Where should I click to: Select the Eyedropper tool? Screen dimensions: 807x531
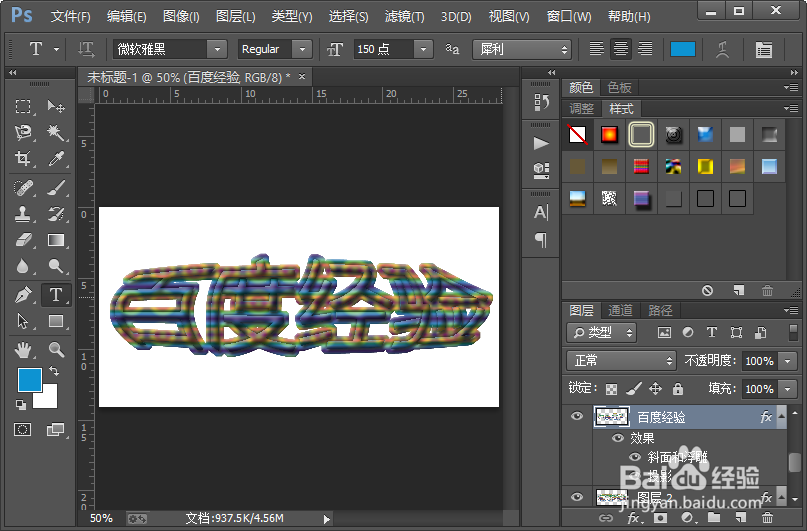56,158
